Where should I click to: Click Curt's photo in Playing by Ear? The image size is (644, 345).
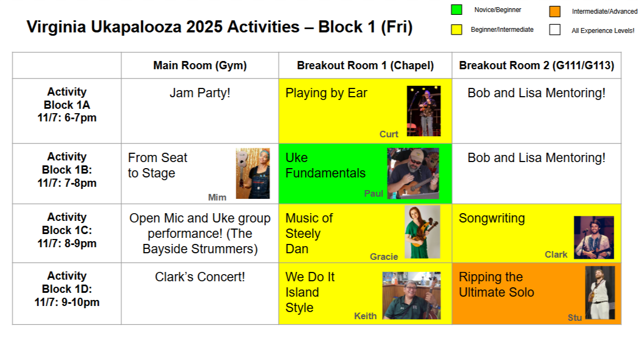[x=424, y=111]
